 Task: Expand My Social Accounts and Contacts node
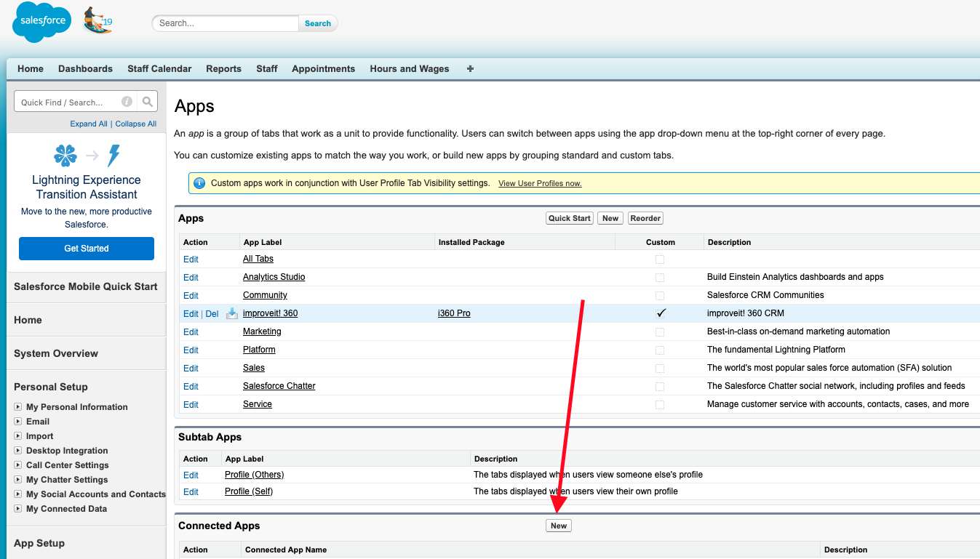[x=18, y=494]
